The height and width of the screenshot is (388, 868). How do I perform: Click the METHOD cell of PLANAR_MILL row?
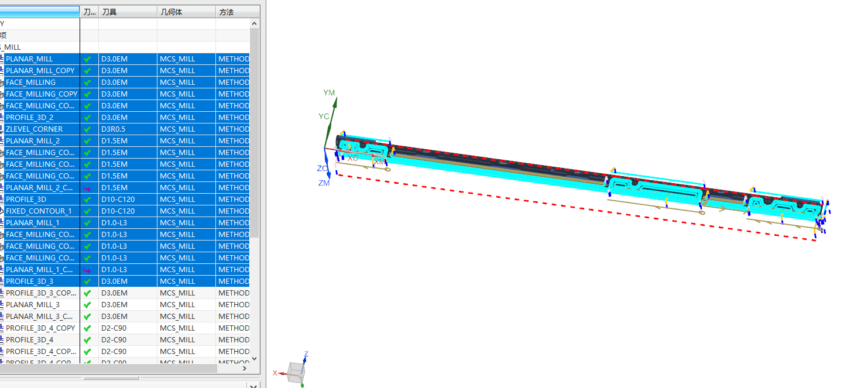coord(233,59)
